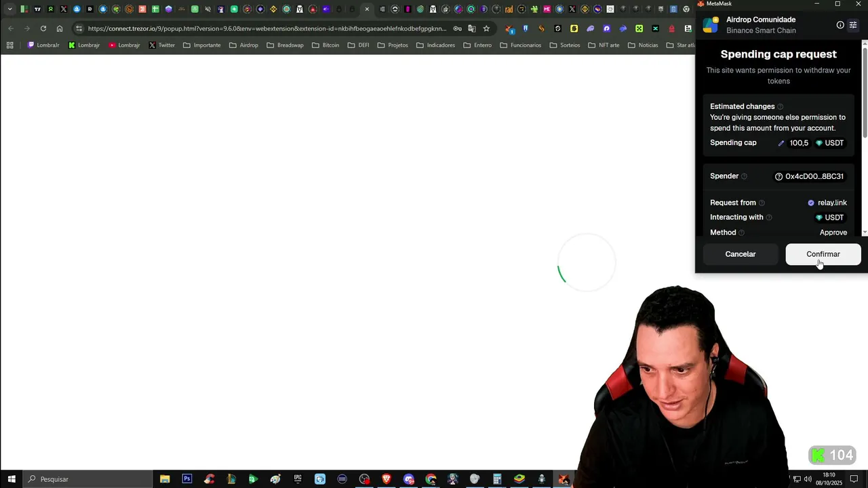
Task: Click the relay.link origin text
Action: click(x=832, y=203)
